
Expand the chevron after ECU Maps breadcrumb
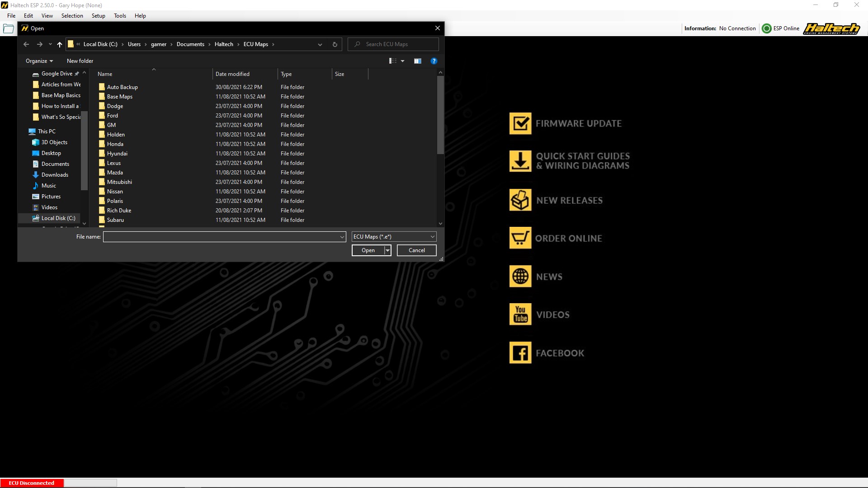pos(273,44)
